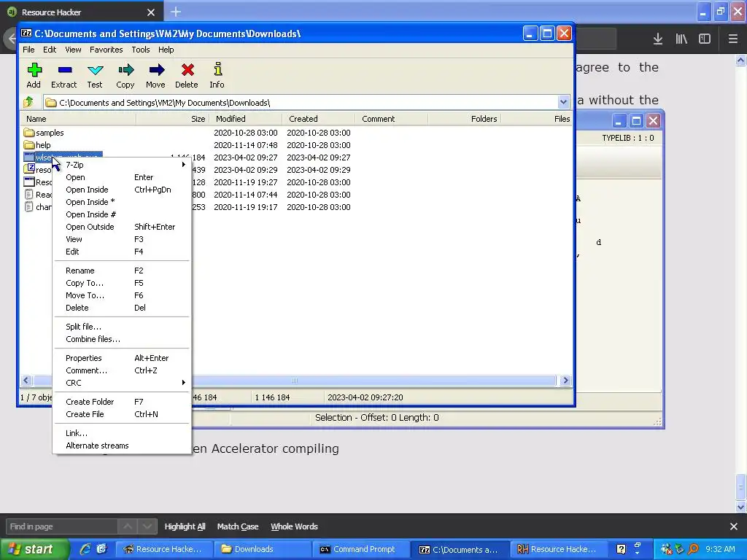The height and width of the screenshot is (560, 747).
Task: Launch Internet Explorer quick launch icon
Action: pyautogui.click(x=85, y=549)
